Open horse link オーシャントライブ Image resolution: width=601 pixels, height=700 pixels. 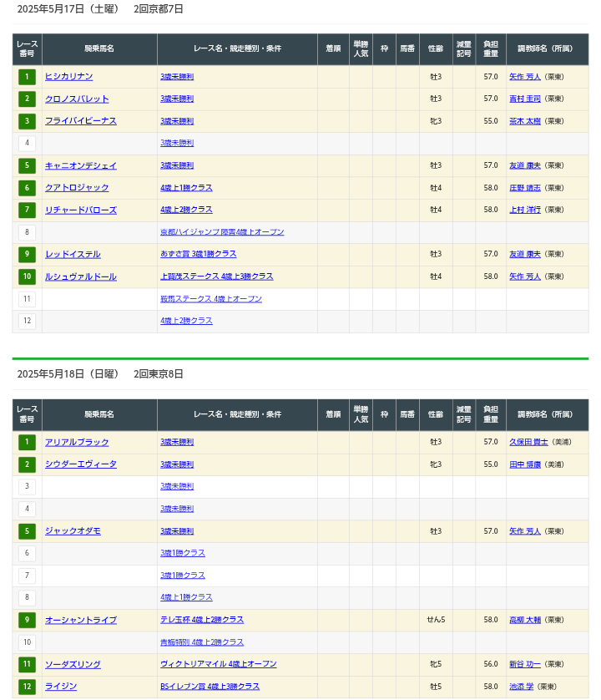pyautogui.click(x=81, y=620)
